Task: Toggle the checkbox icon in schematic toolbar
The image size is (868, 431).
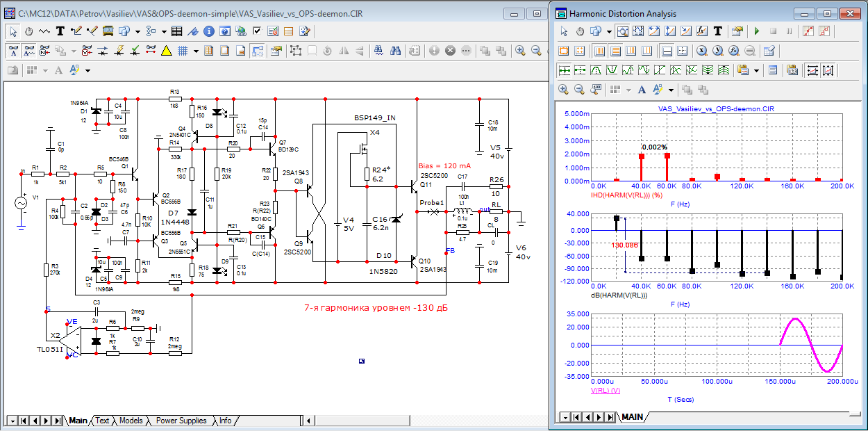Action: 257,31
